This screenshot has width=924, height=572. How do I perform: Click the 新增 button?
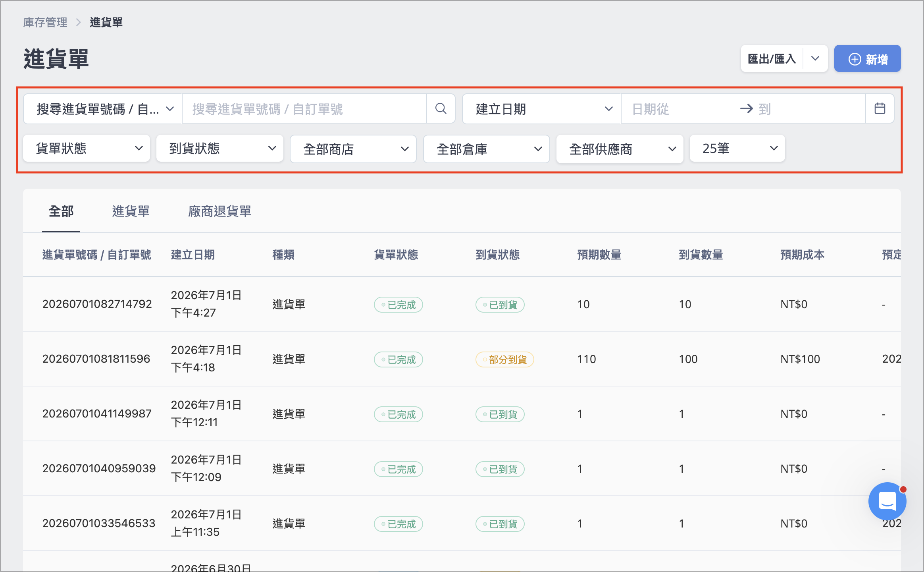point(867,59)
